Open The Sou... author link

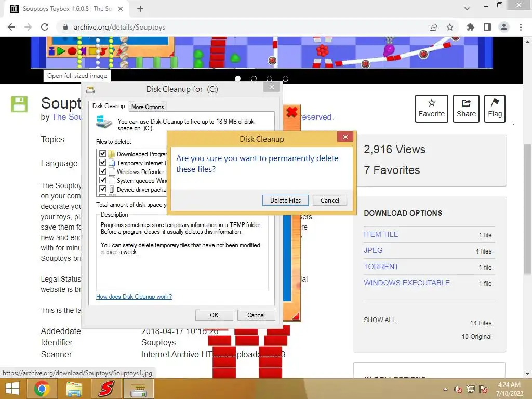coord(66,117)
